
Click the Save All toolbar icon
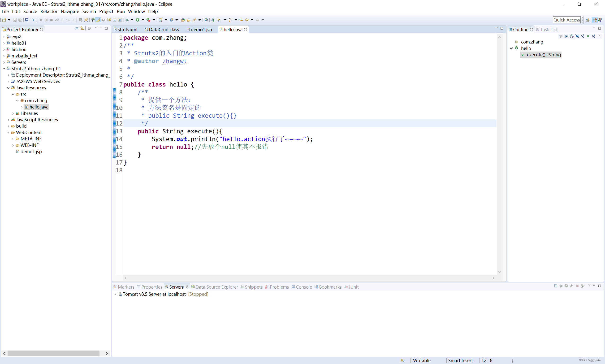(x=20, y=20)
